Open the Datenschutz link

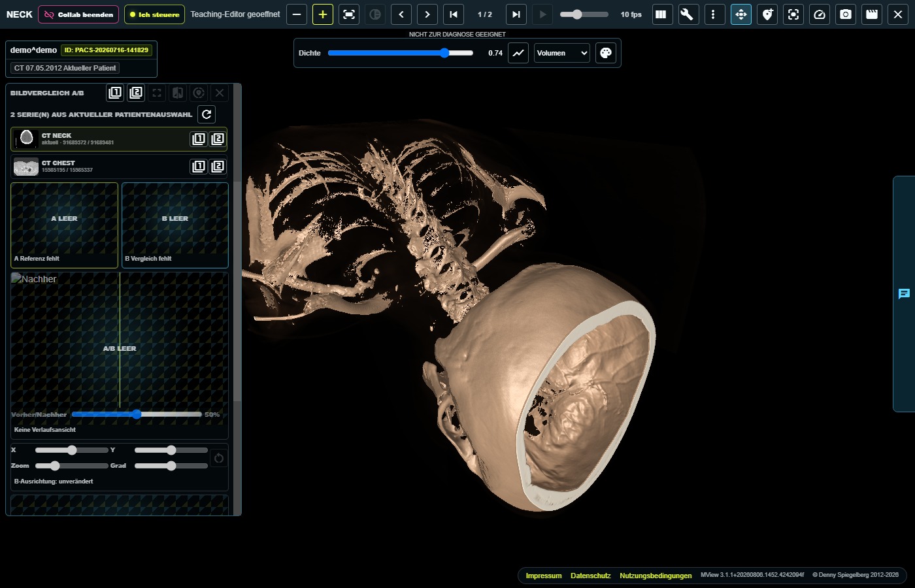[x=591, y=576]
